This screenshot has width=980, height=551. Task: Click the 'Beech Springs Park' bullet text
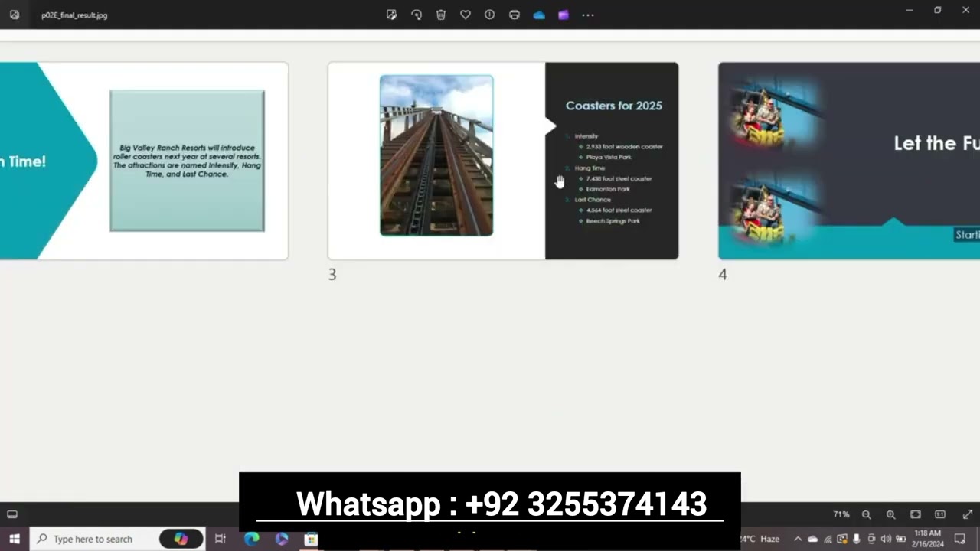[612, 221]
